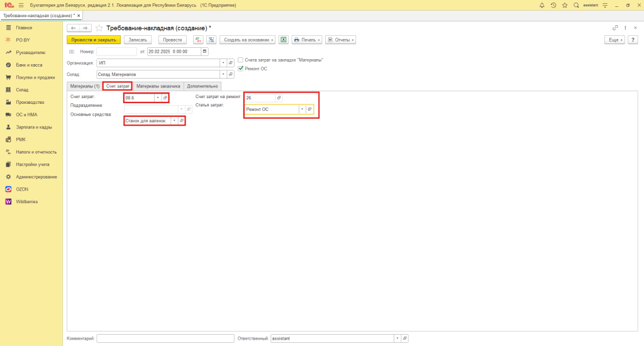Screen dimensions: 644x346
Task: Open the notifications bell
Action: (x=541, y=5)
